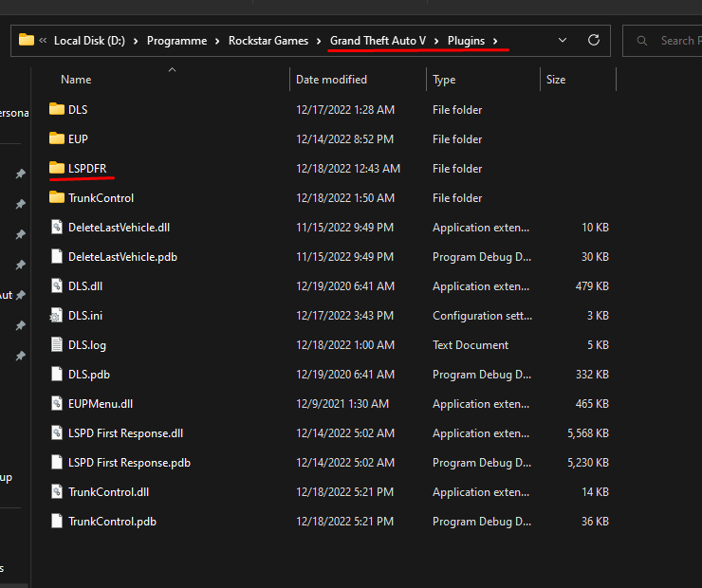
Task: Expand the chevron after Plugins breadcrumb
Action: click(x=495, y=41)
